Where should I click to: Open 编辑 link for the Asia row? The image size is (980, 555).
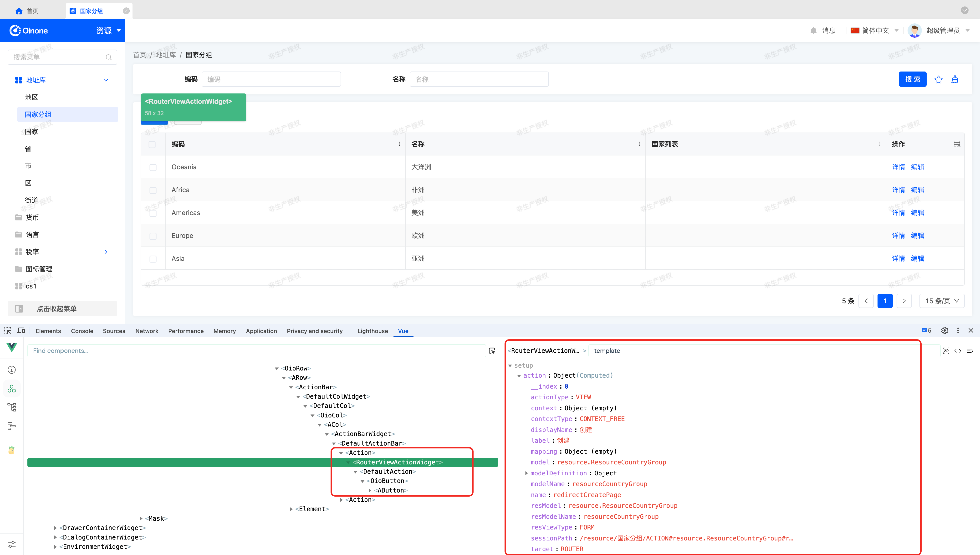[917, 258]
